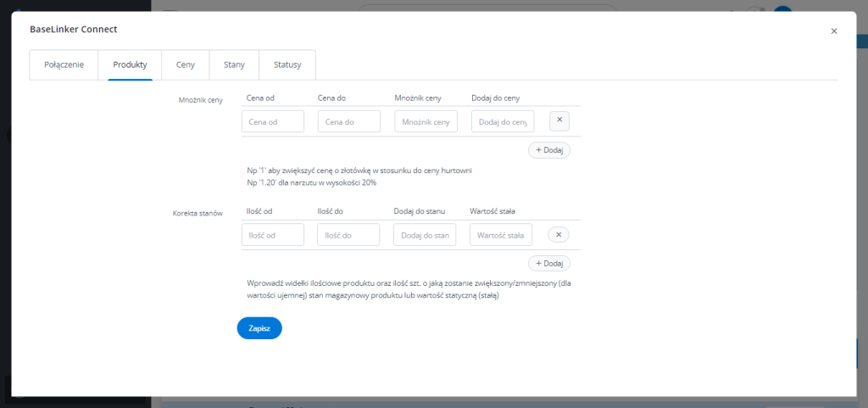
Task: Add a stock correction row with Dodaj
Action: pos(549,264)
